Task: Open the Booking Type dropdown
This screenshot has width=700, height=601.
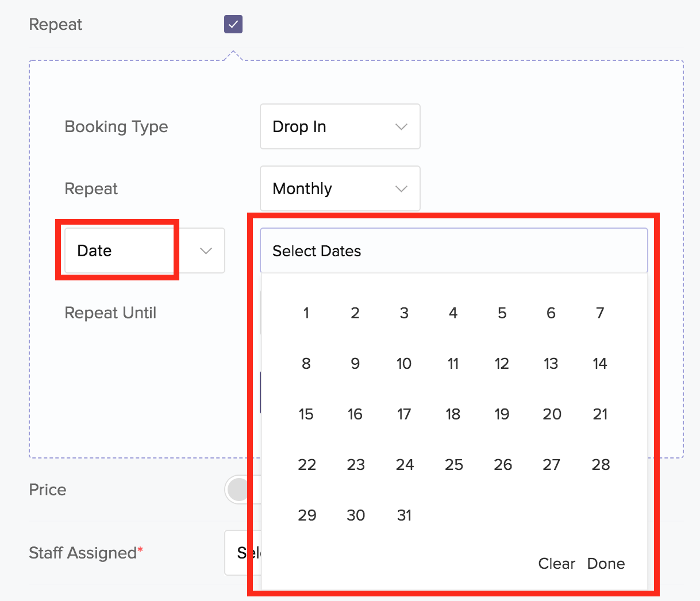Action: (340, 126)
